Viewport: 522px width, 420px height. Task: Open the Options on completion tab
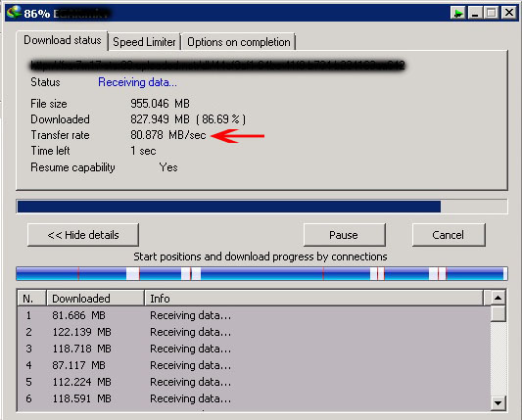pyautogui.click(x=239, y=42)
